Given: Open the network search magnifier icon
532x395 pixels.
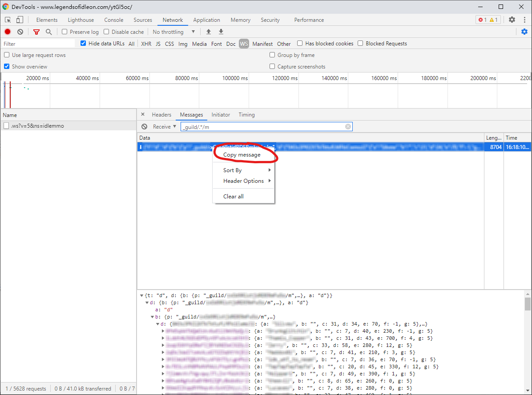Looking at the screenshot, I should pos(49,32).
